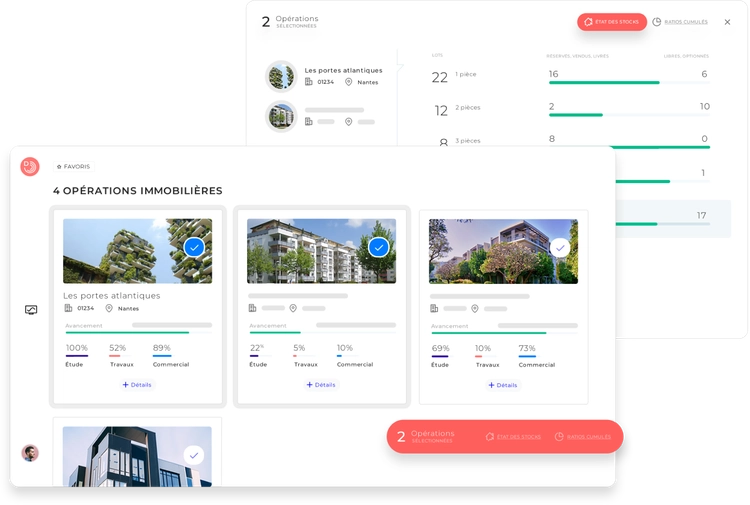Expand Détails on Les portes atlantiques card
Screen dimensions: 750x505
137,384
